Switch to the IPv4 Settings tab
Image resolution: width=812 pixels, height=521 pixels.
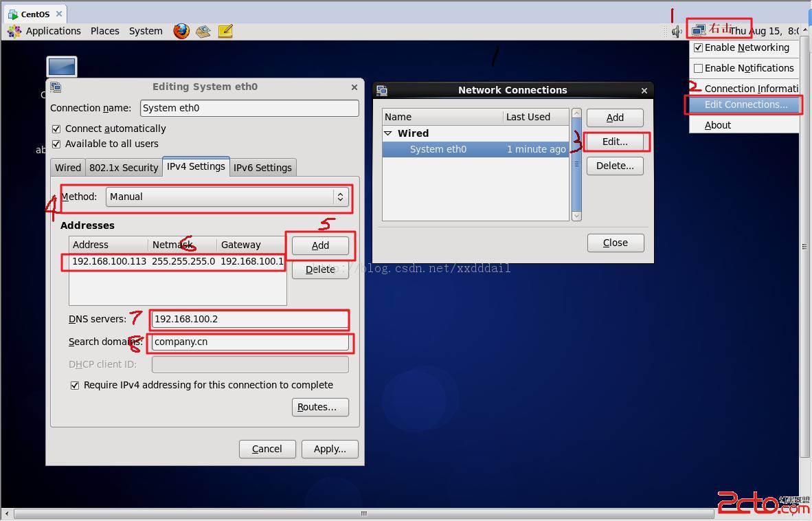pyautogui.click(x=196, y=166)
